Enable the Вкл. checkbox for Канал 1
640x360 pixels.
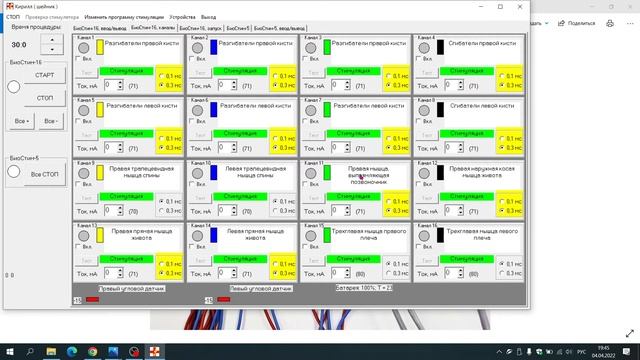point(78,59)
